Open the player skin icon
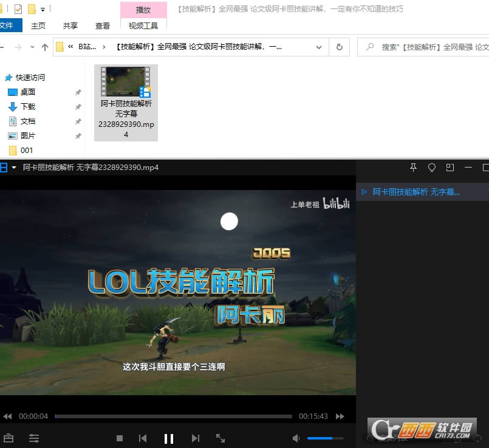The width and height of the screenshot is (489, 448). click(x=432, y=168)
